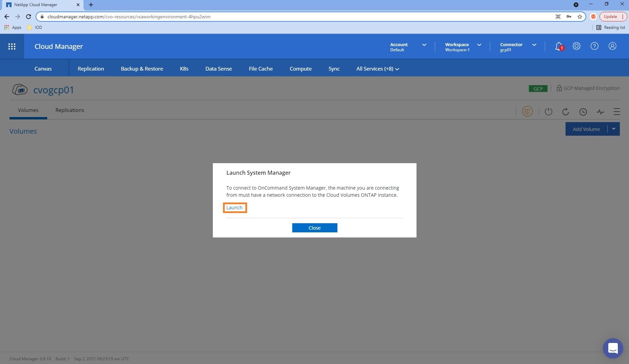Open the Backup & Restore menu item
629x364 pixels.
[142, 69]
